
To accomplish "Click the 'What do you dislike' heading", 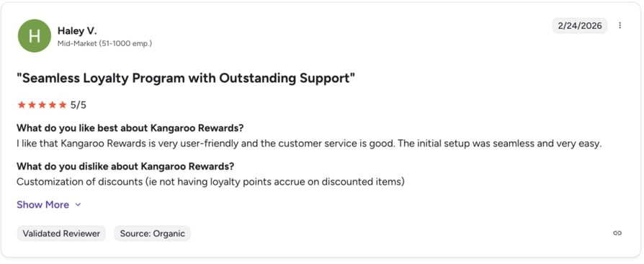I will click(125, 166).
